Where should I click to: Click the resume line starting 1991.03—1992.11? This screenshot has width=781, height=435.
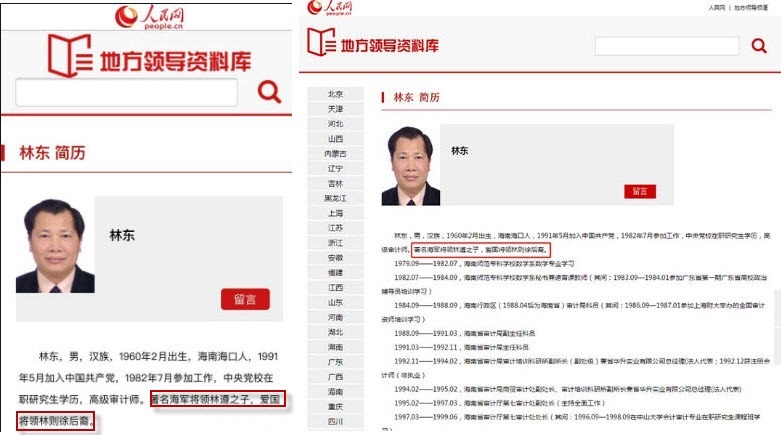pos(461,347)
